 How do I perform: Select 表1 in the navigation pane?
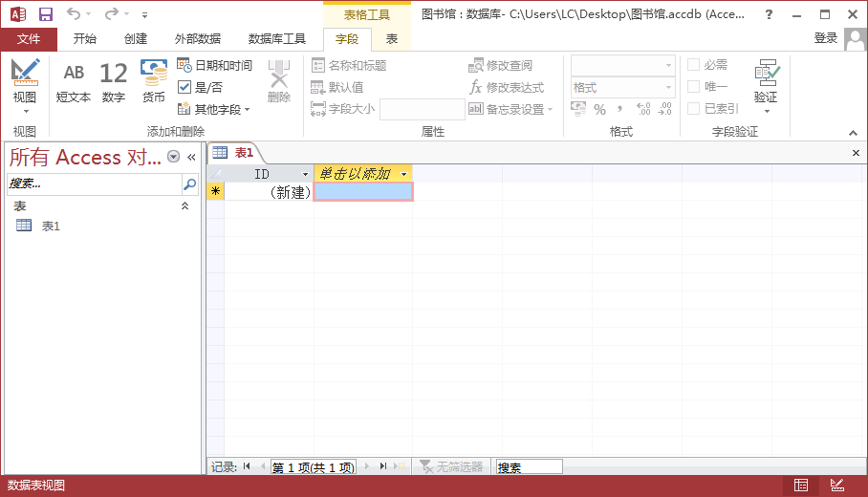click(51, 226)
